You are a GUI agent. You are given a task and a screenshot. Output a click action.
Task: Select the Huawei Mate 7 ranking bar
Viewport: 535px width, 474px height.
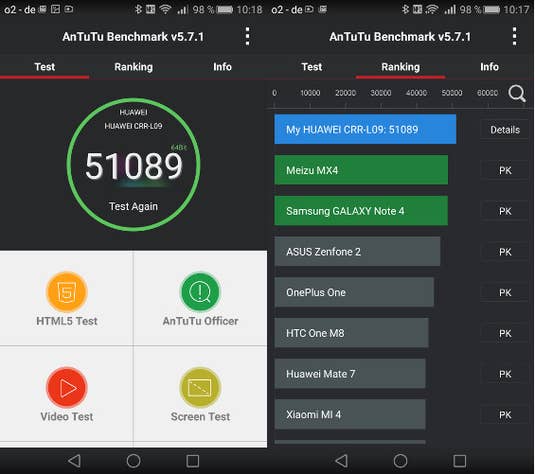pos(350,373)
